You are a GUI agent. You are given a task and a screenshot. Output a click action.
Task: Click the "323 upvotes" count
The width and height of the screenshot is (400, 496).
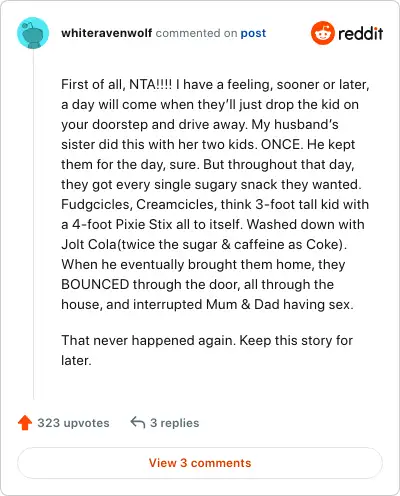(73, 423)
